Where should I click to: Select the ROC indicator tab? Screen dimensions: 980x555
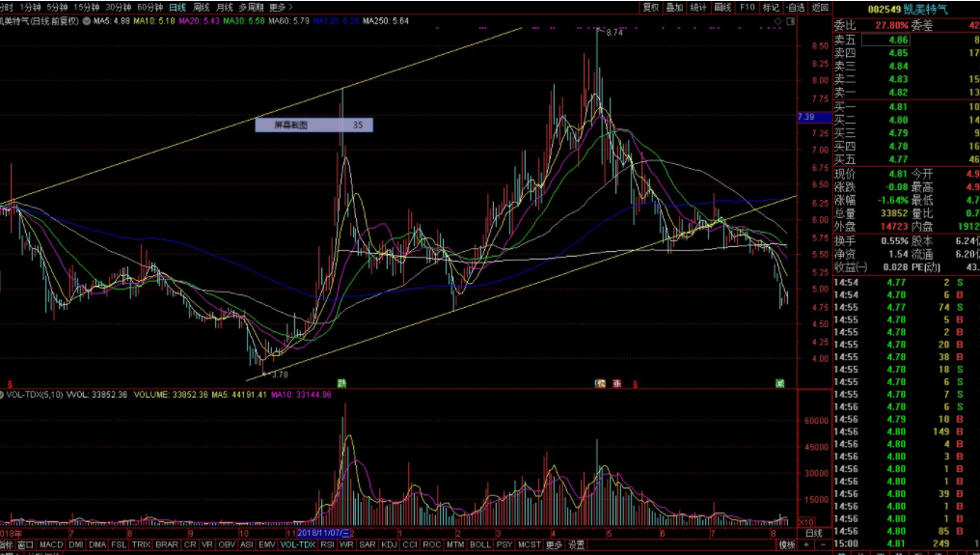coord(432,545)
